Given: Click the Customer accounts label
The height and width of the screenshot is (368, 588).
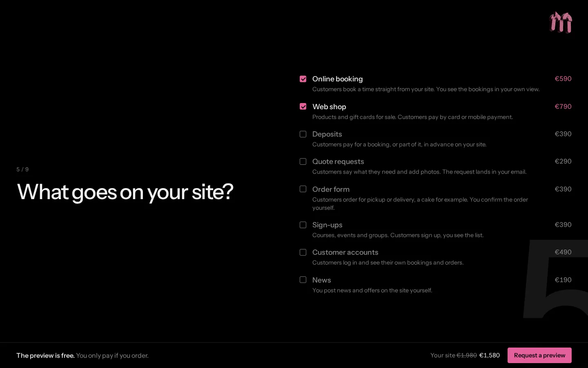Looking at the screenshot, I should [345, 252].
